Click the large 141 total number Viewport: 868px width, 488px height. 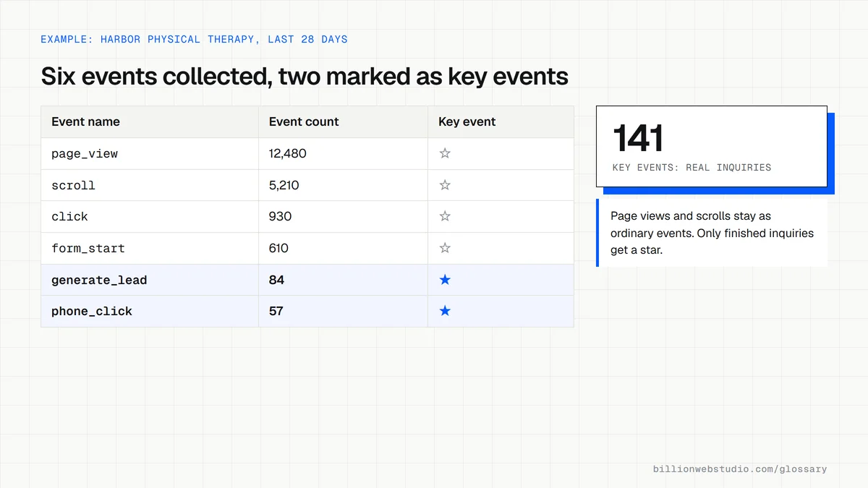point(637,138)
